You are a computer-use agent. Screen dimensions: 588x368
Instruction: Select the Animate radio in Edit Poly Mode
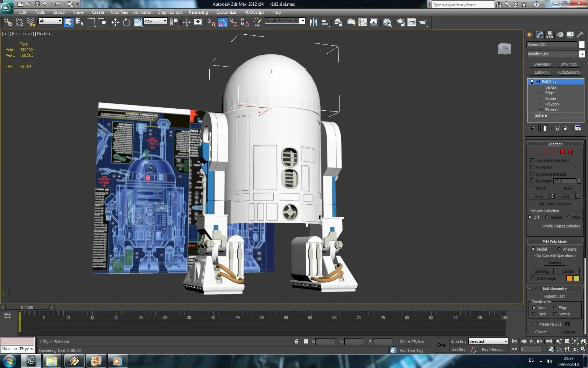[559, 249]
